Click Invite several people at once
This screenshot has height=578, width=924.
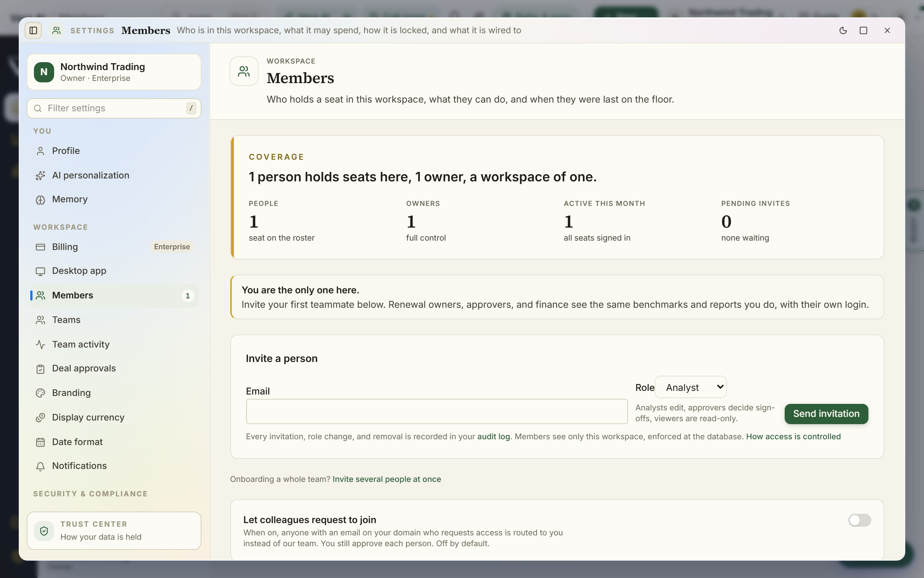click(387, 479)
